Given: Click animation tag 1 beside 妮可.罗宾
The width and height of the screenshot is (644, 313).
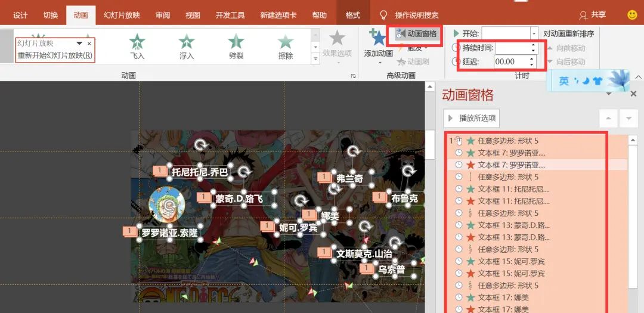Looking at the screenshot, I should point(268,226).
